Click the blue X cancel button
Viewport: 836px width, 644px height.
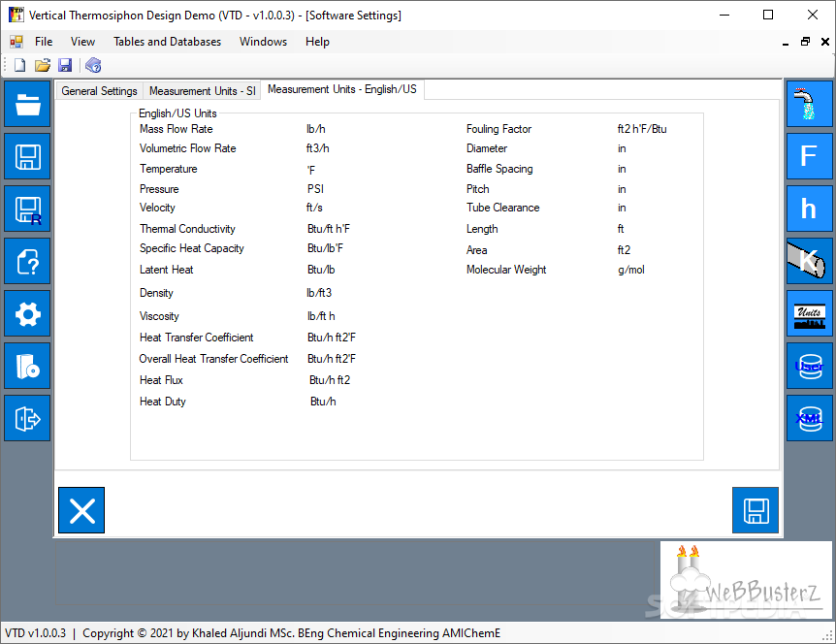(81, 510)
